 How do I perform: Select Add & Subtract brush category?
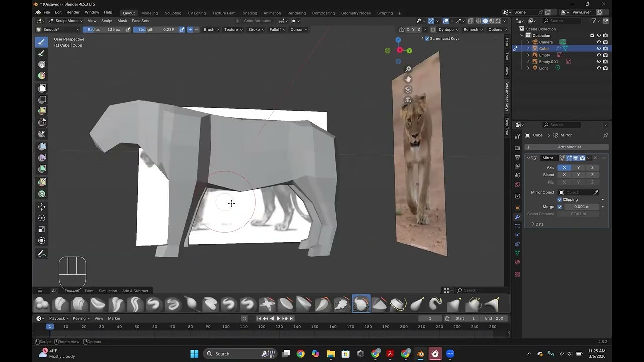(135, 291)
